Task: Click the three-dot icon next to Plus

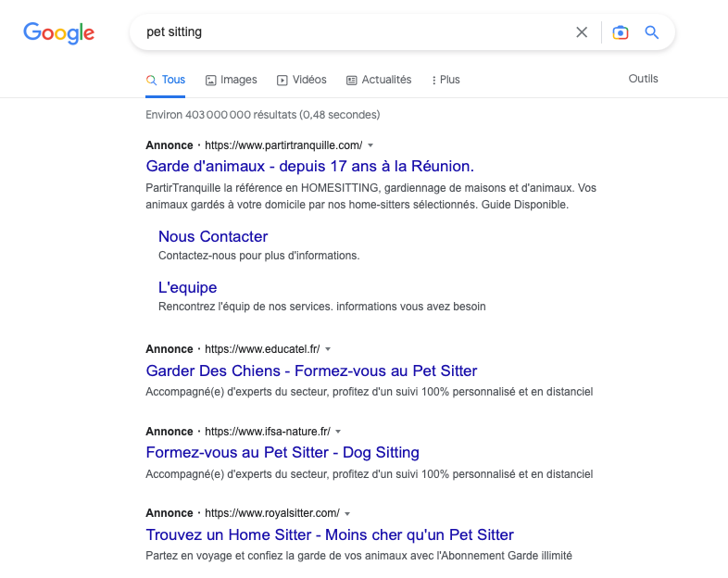Action: pos(433,81)
